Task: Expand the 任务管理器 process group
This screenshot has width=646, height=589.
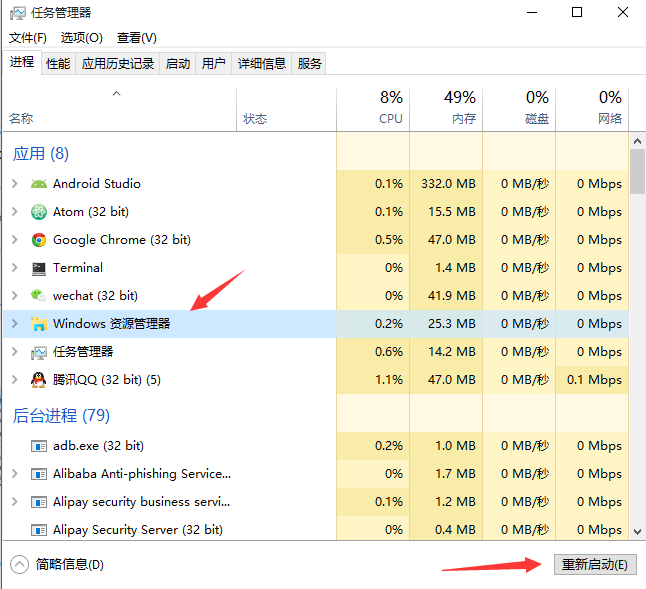Action: click(15, 352)
